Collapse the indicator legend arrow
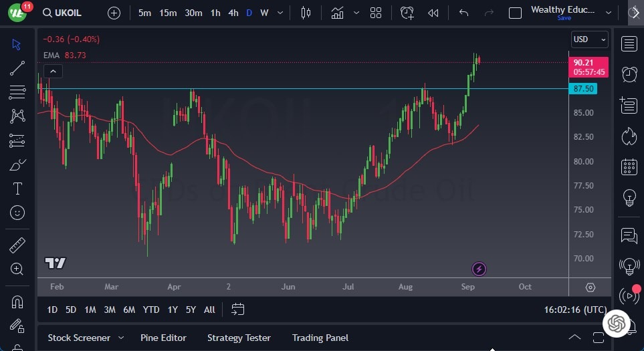The image size is (644, 351). tap(53, 71)
